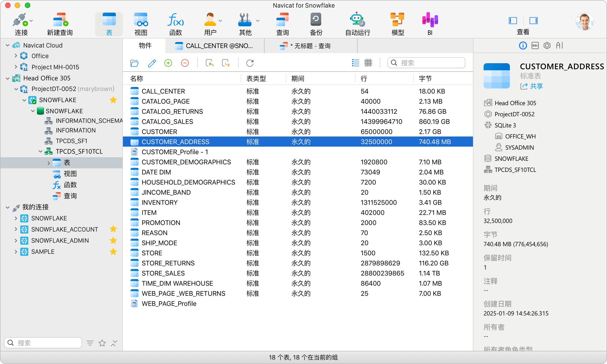This screenshot has width=607, height=364.
Task: Click the user profile avatar
Action: pos(584,21)
